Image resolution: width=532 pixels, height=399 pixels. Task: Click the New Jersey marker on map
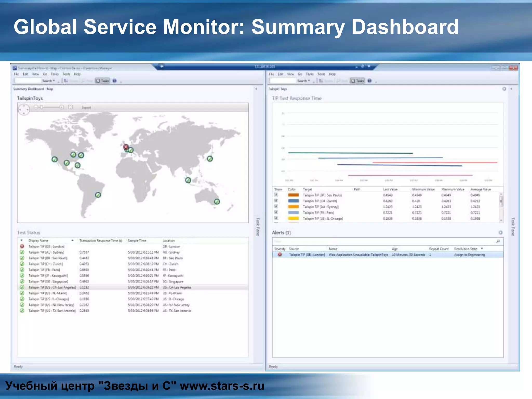81,155
